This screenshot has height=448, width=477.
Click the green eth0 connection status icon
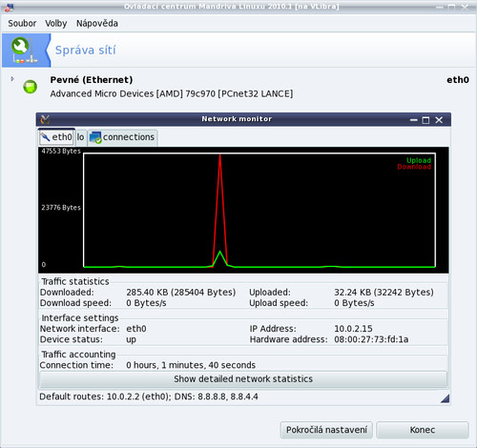31,87
